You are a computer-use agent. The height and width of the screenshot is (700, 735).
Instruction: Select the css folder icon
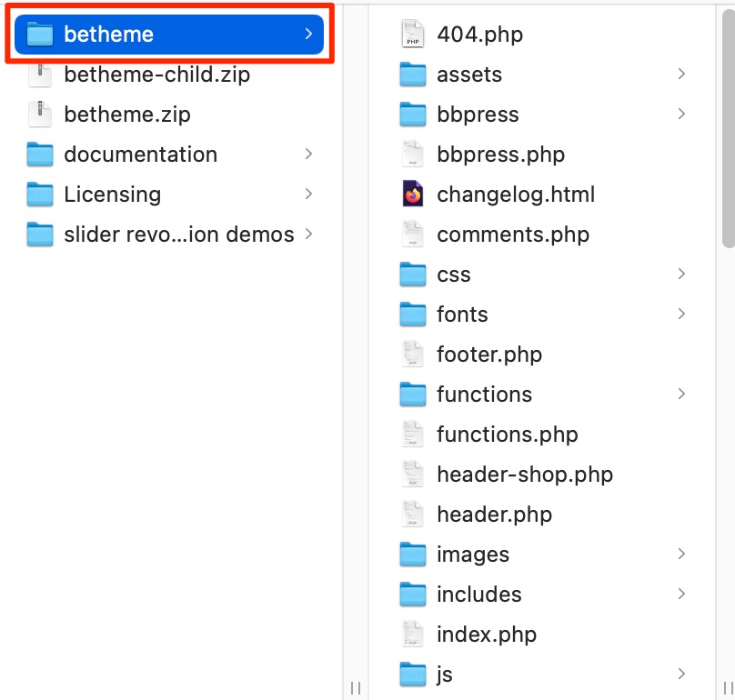click(411, 274)
